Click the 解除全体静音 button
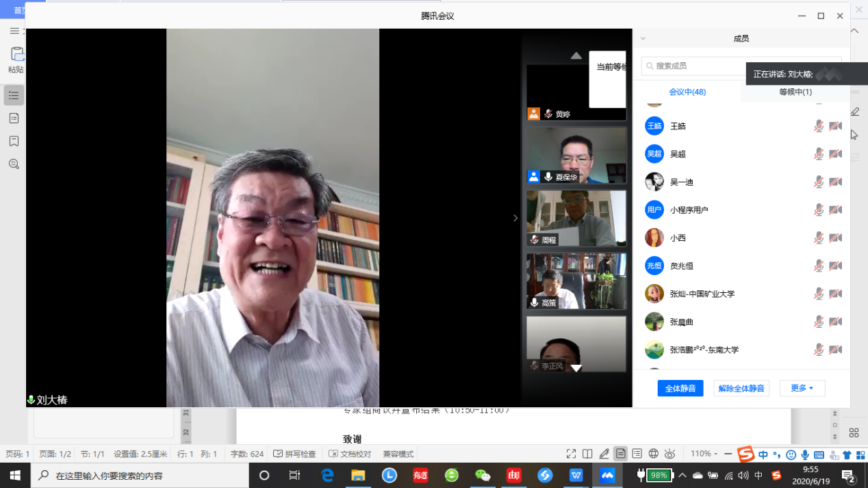The image size is (868, 488). (x=741, y=388)
